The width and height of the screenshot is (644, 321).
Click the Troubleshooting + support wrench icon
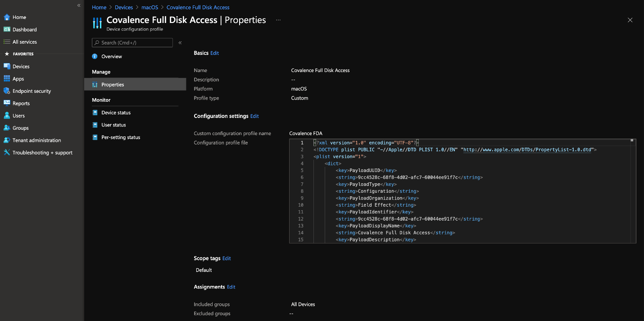pos(7,153)
